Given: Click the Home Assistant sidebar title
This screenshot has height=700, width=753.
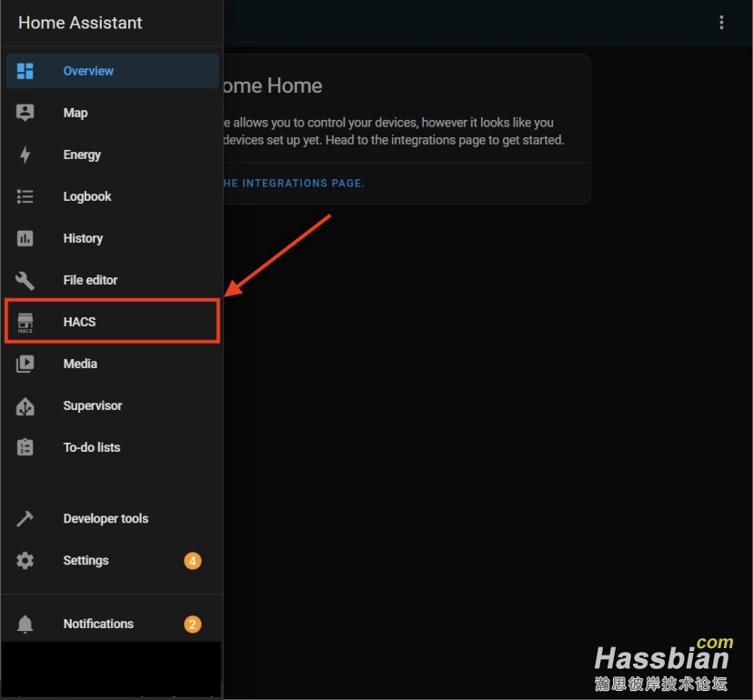Looking at the screenshot, I should click(x=80, y=23).
